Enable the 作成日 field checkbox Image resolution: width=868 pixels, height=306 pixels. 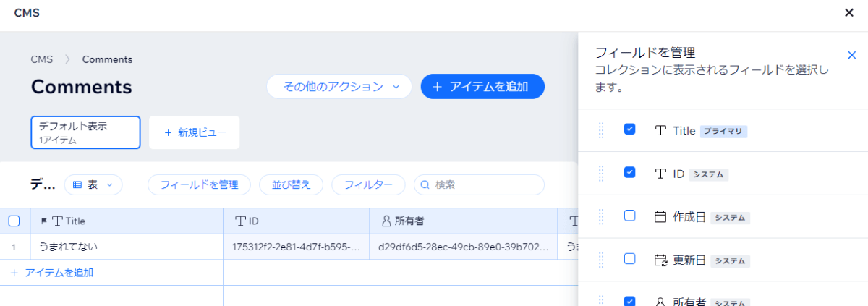click(629, 215)
